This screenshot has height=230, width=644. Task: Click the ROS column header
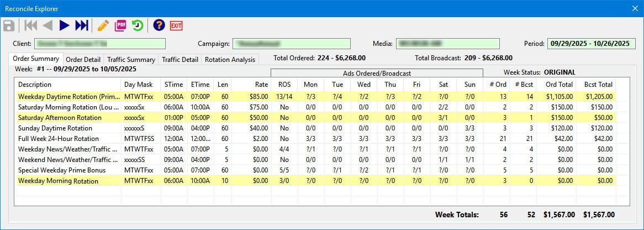284,85
